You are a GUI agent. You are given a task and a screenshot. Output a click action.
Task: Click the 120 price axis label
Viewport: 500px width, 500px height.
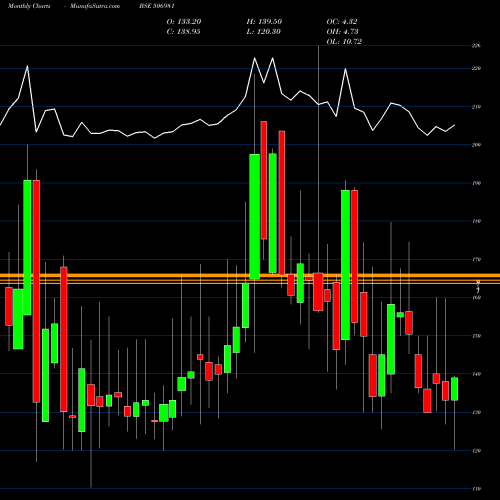[476, 451]
